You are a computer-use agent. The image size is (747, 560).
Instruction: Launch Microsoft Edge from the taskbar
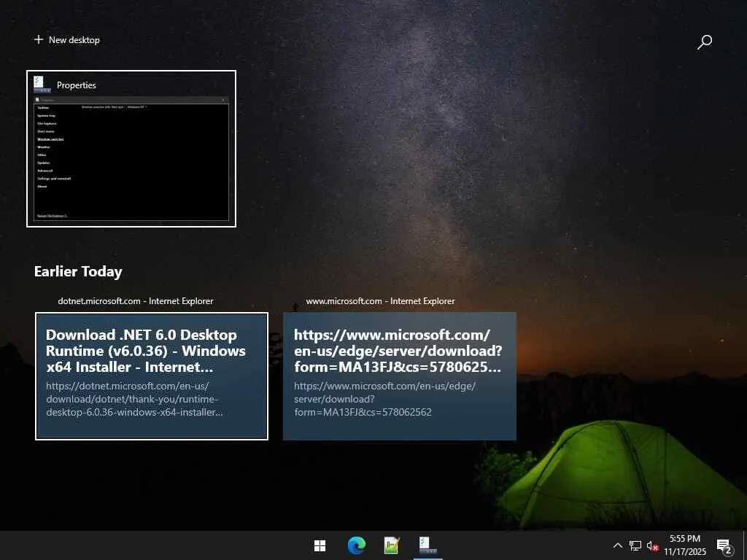[356, 545]
